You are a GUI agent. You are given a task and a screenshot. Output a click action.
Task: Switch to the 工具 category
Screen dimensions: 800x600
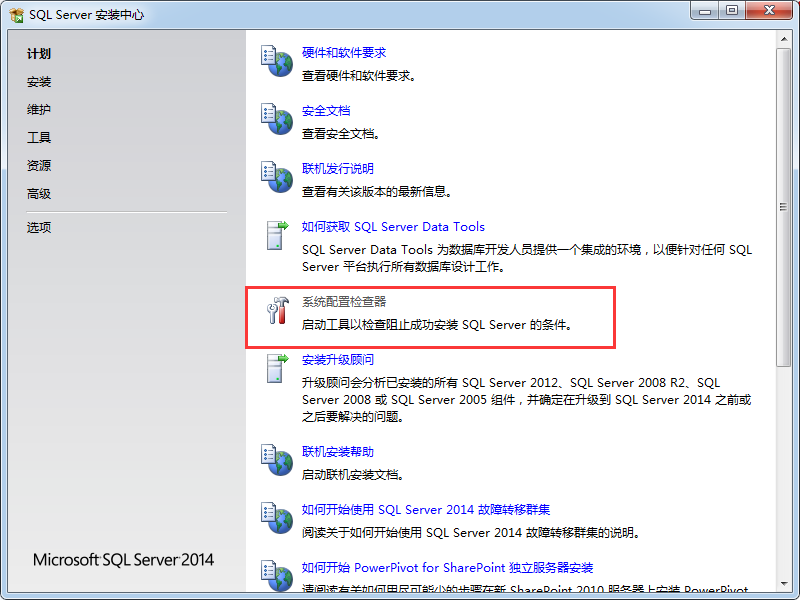tap(39, 137)
